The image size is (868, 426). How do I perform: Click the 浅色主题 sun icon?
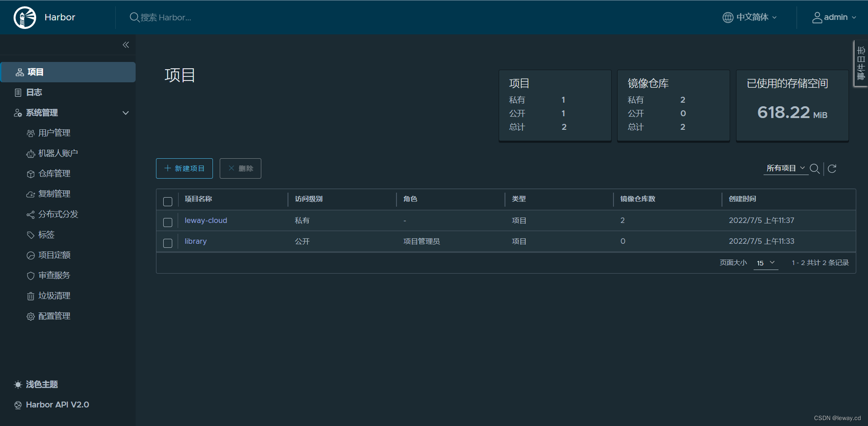click(18, 384)
